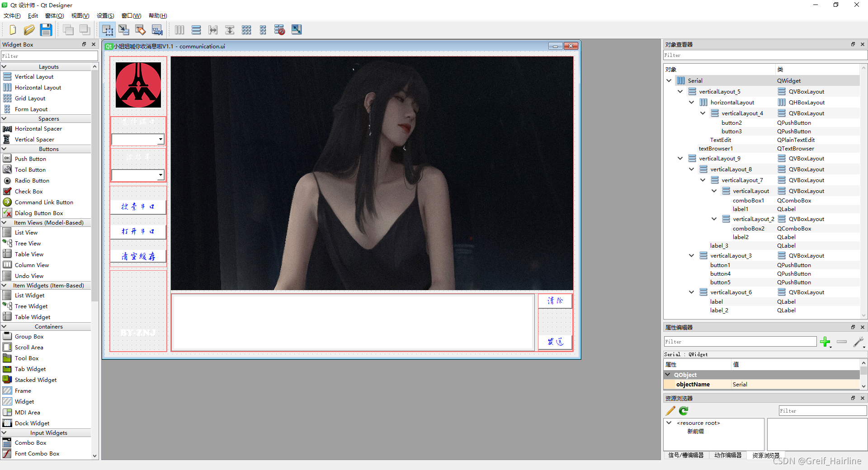Click green plus add dynamic property icon

point(826,342)
